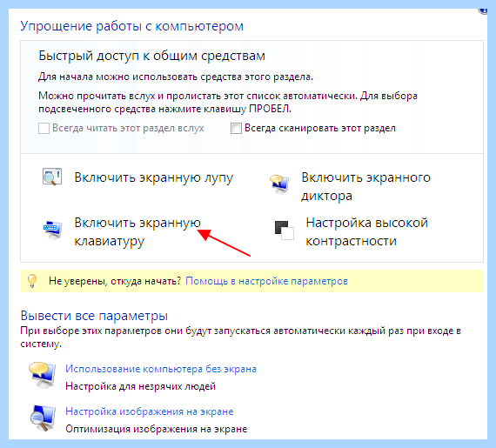Open Использование компьютера без экрана link
The width and height of the screenshot is (496, 448).
[x=161, y=369]
